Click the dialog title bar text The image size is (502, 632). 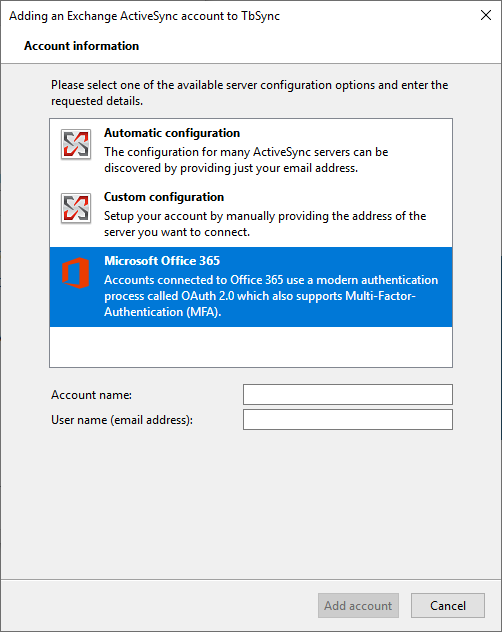tap(144, 16)
